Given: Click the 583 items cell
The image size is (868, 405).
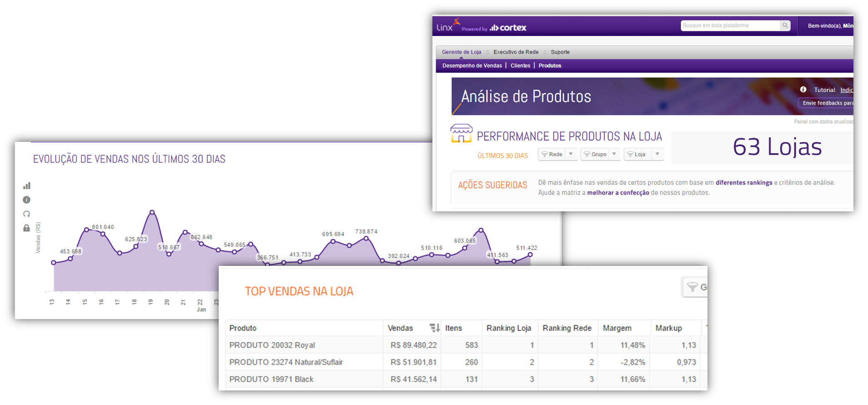Looking at the screenshot, I should point(472,345).
